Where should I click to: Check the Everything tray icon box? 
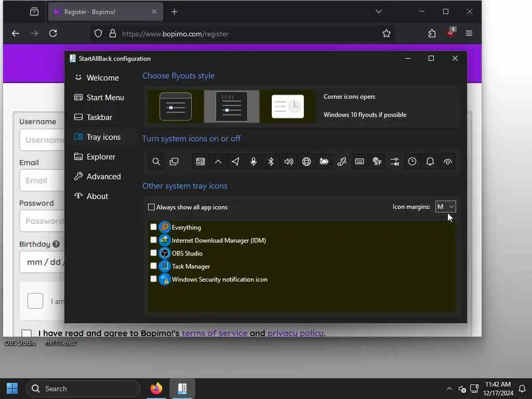click(x=153, y=227)
